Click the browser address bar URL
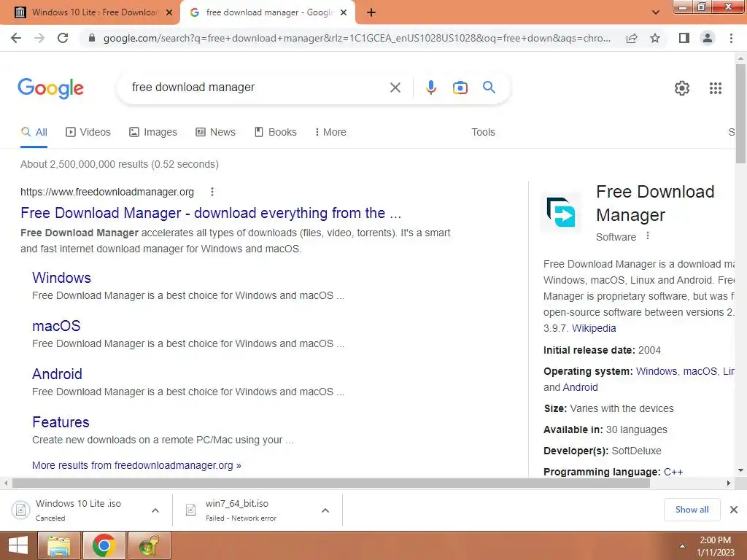This screenshot has width=747, height=560. coord(356,38)
